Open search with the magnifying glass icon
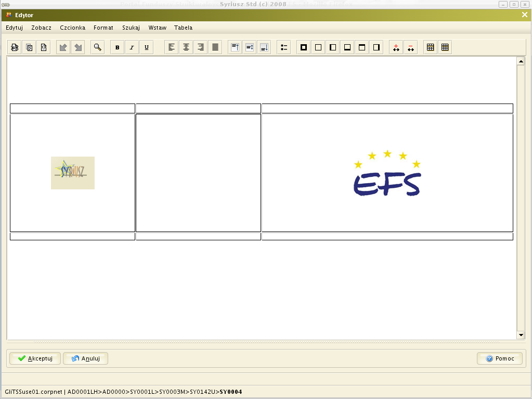The width and height of the screenshot is (532, 399). point(97,47)
